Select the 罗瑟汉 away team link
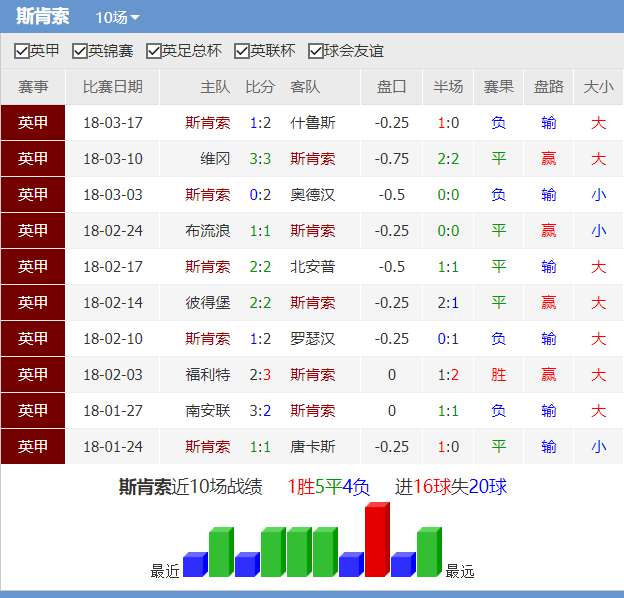The image size is (624, 598). coord(312,339)
